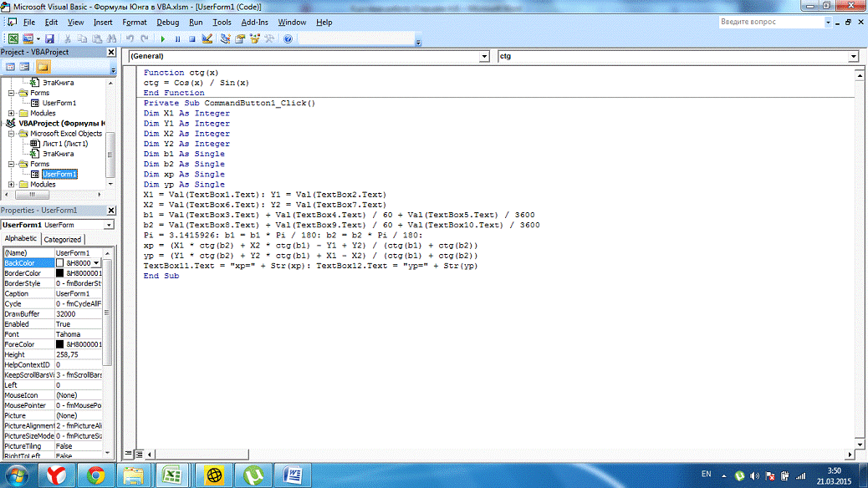Open Visual Basic Help question mark icon

coord(288,39)
